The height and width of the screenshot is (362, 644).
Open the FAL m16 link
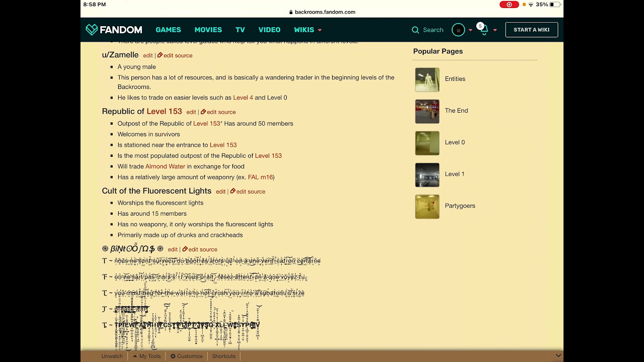point(260,177)
